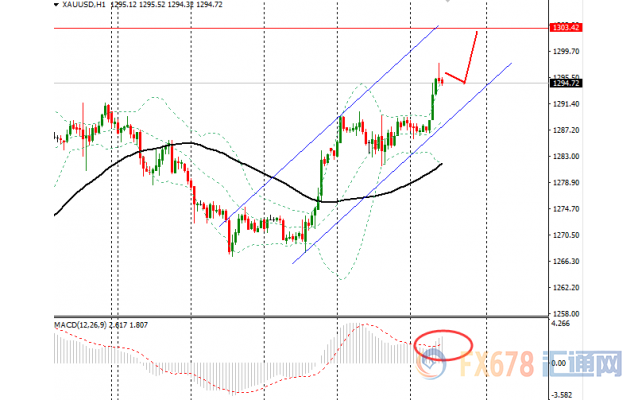Click the 1291.40 price axis label

point(566,104)
